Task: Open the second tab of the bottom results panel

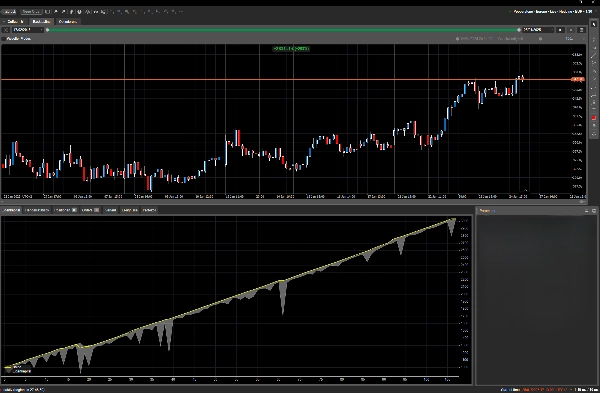Action: pyautogui.click(x=37, y=210)
